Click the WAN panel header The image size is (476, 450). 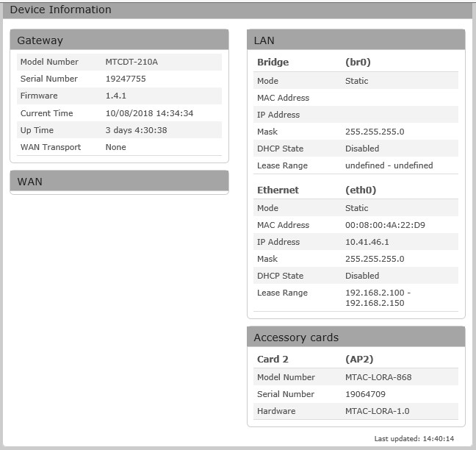coord(29,181)
